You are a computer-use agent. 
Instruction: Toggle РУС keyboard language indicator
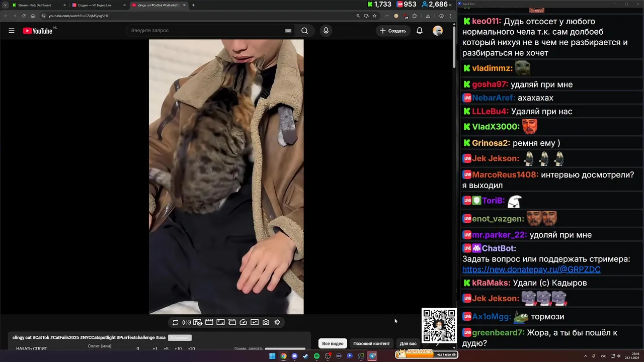coord(603,356)
